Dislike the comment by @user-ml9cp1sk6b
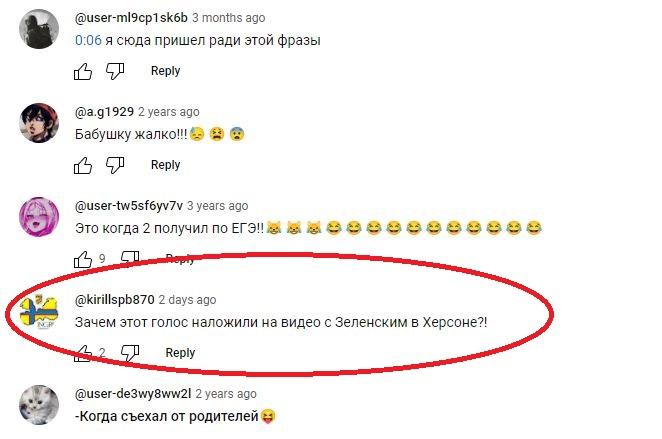Image resolution: width=662 pixels, height=439 pixels. coord(115,71)
